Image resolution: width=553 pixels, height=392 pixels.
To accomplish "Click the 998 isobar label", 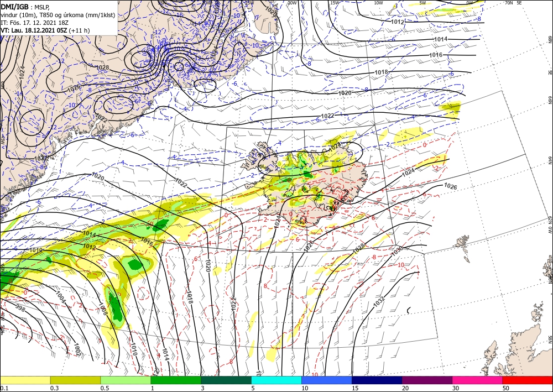I will point(21,309).
